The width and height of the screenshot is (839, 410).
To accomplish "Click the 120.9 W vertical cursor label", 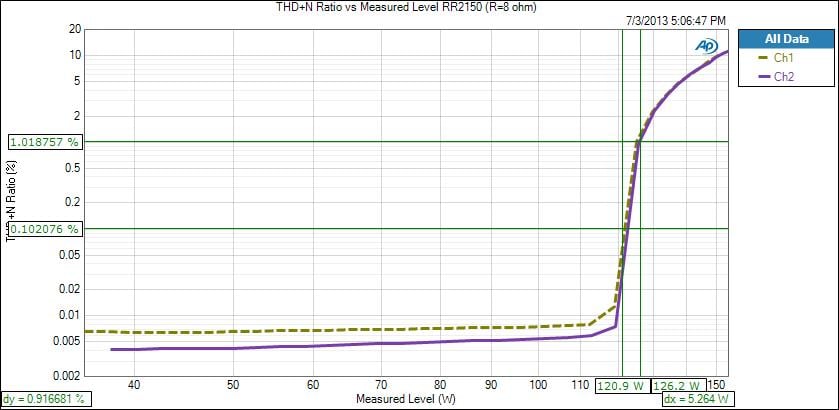I will (620, 384).
